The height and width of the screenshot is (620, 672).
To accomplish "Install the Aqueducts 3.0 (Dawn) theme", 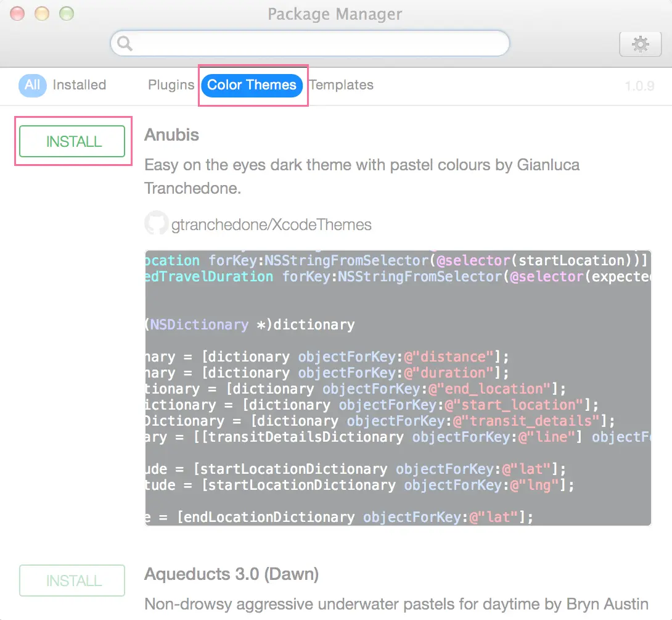I will tap(72, 581).
